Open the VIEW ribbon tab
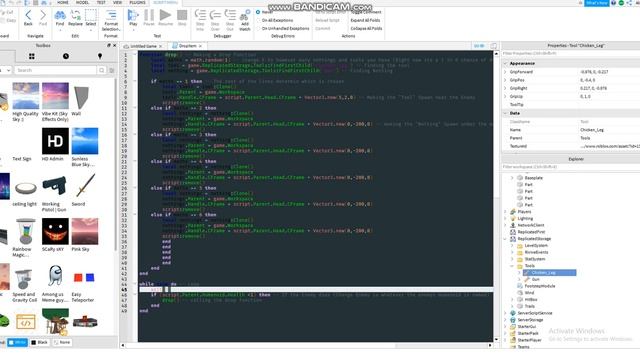Viewport: 640px width, 360px height. click(118, 2)
